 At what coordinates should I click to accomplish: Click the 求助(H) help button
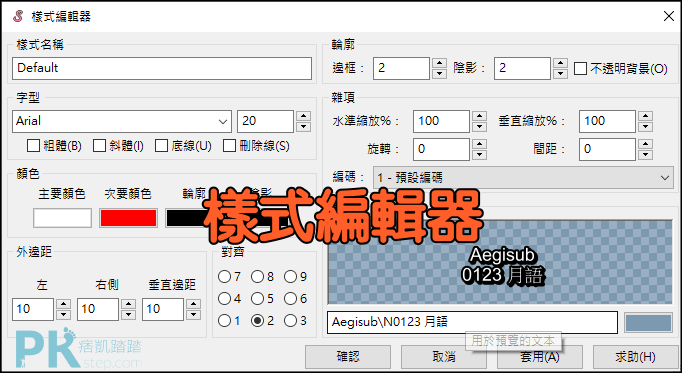tap(635, 357)
